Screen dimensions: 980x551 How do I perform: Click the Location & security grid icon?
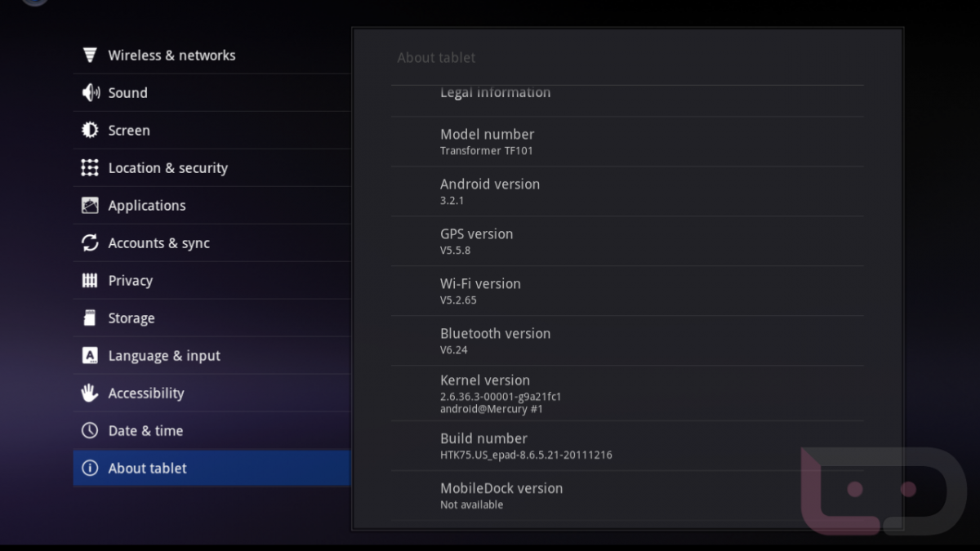(90, 168)
